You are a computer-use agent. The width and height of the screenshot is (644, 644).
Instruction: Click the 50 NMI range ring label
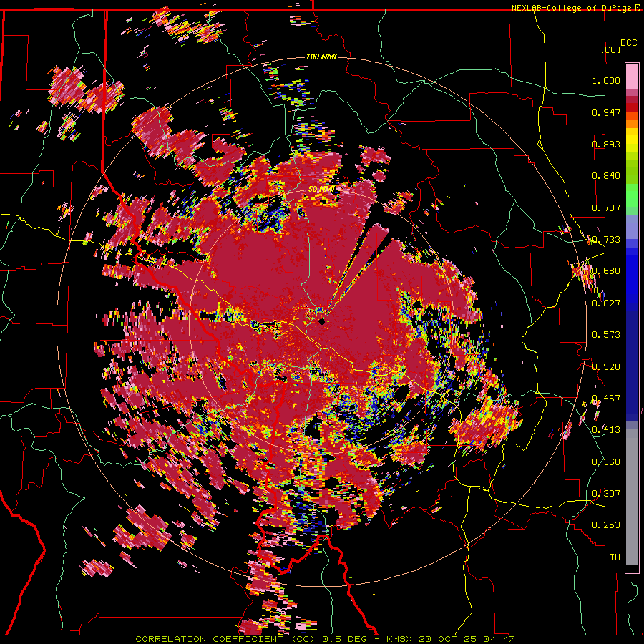321,190
